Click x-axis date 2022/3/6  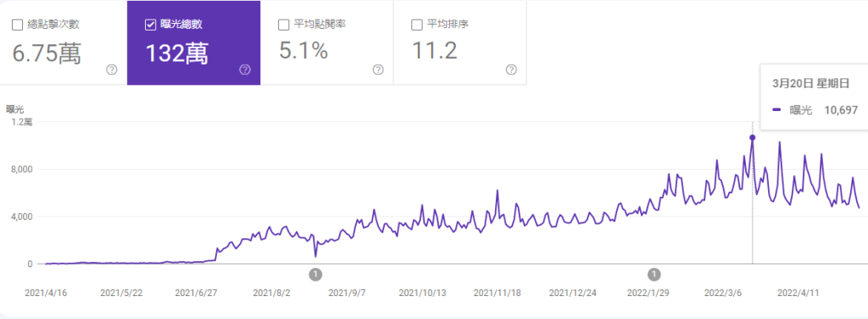tap(723, 293)
